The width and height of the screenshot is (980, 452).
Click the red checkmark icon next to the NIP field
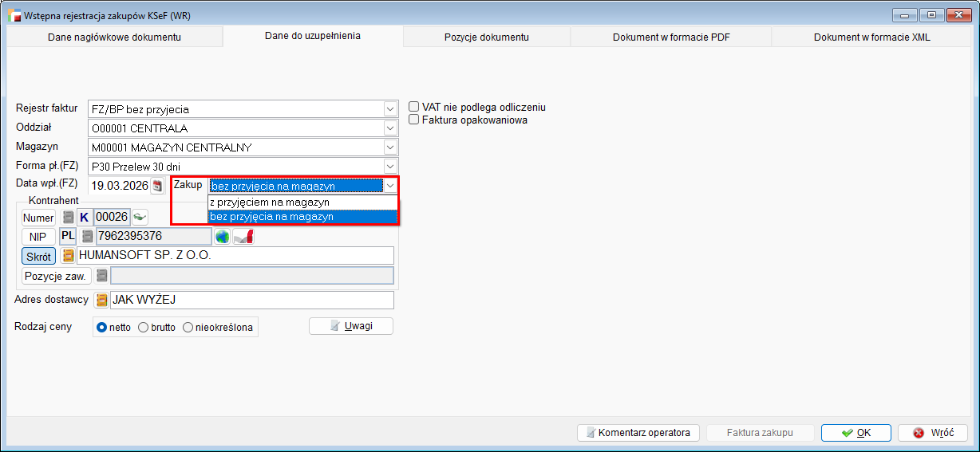[x=243, y=237]
